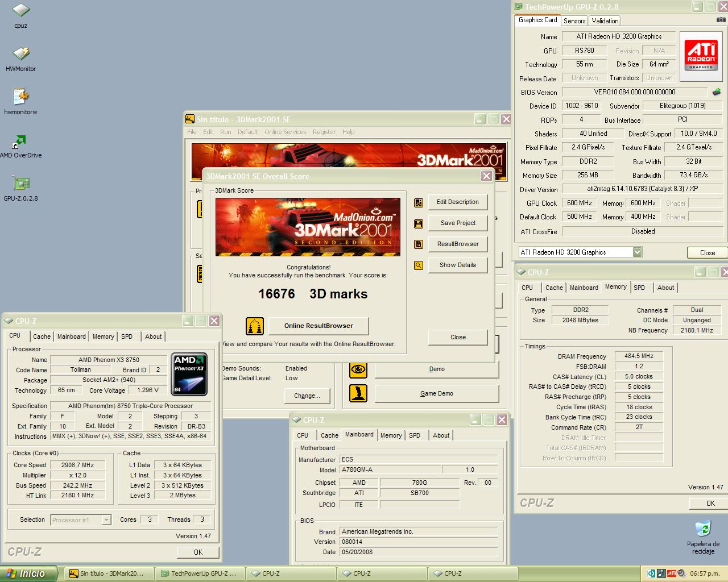Open Processor #1 selection dropdown in CPU-Z

(x=106, y=520)
